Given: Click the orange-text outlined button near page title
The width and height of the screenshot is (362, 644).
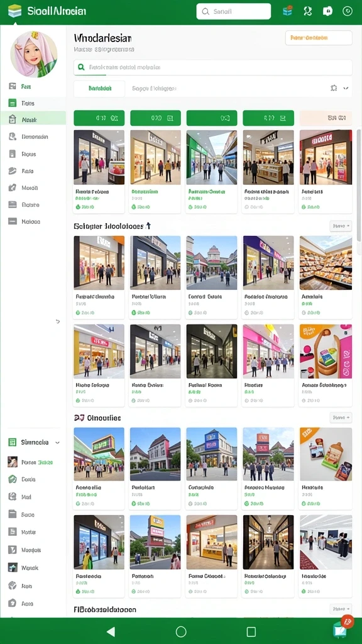Looking at the screenshot, I should tap(319, 38).
